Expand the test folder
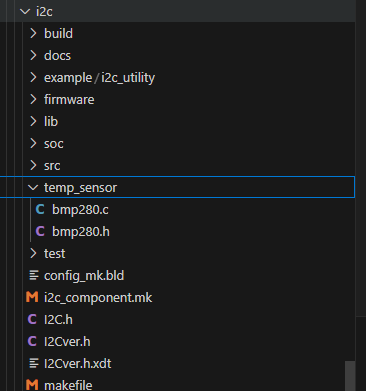The width and height of the screenshot is (366, 391). click(x=55, y=253)
